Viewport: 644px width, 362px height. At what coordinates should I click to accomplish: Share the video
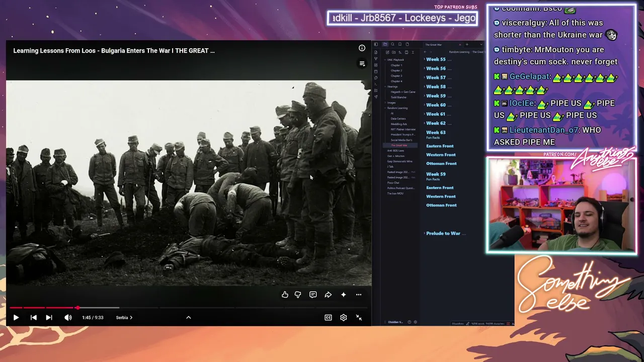pyautogui.click(x=328, y=295)
